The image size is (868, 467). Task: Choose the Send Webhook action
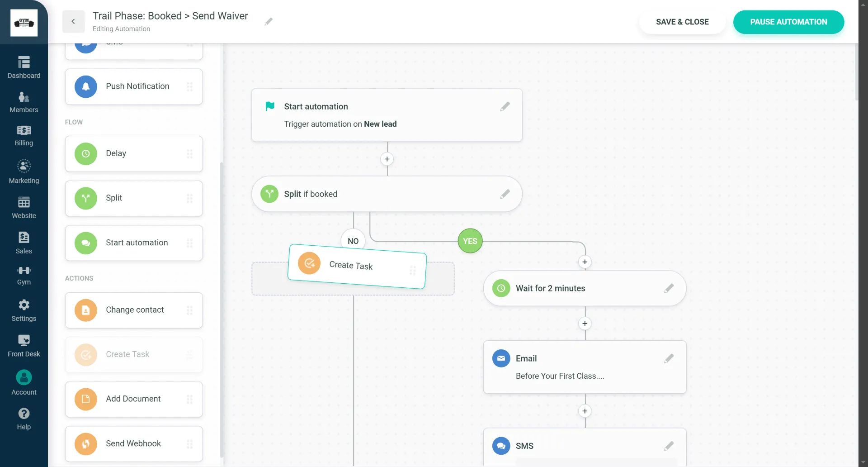(x=134, y=443)
